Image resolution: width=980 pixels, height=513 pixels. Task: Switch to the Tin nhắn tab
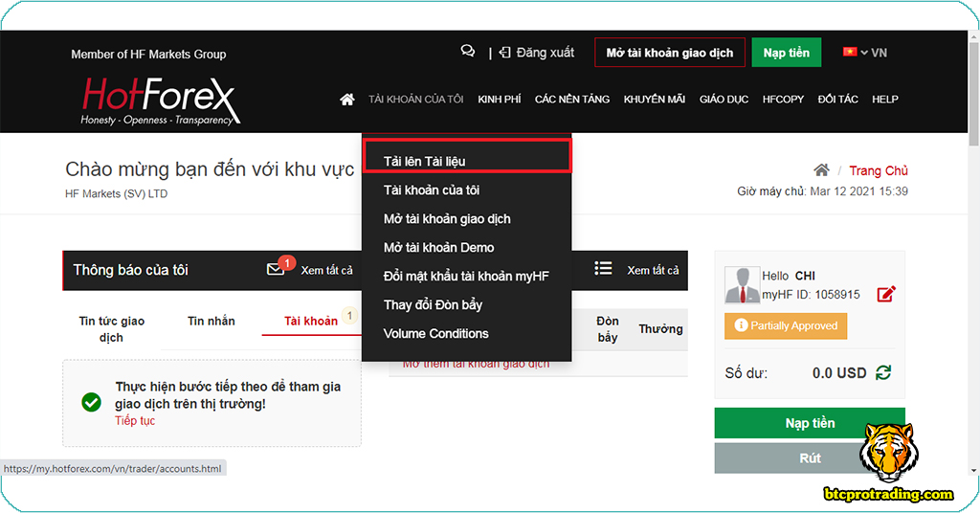pyautogui.click(x=211, y=321)
